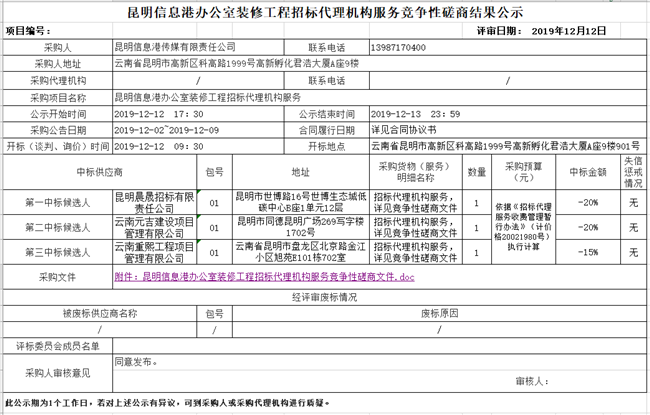This screenshot has height=415, width=650.
Task: Select the budget note 依据《招标代理服务收费管理暂行办法》
Action: tap(523, 227)
